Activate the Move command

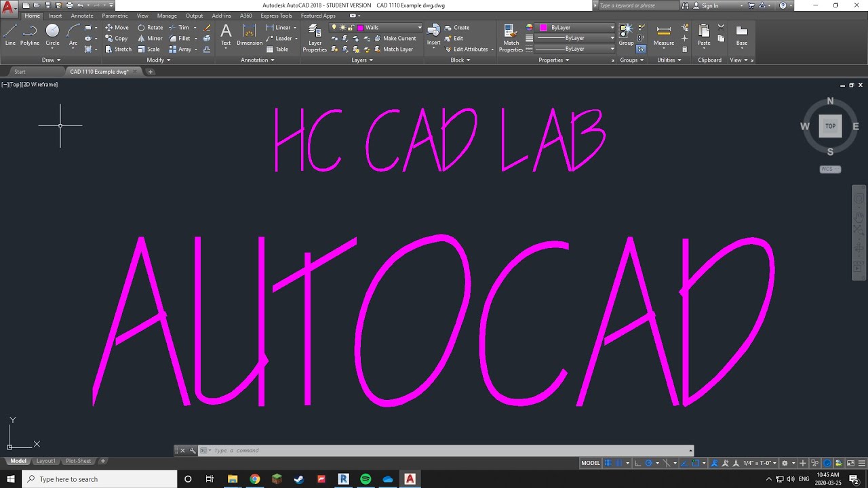(x=117, y=28)
